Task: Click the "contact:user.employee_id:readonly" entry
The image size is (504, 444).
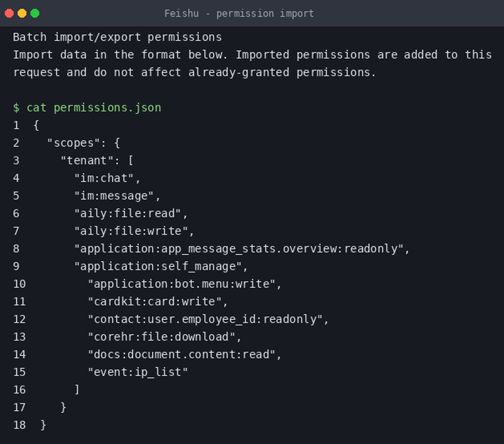Action: pyautogui.click(x=205, y=319)
